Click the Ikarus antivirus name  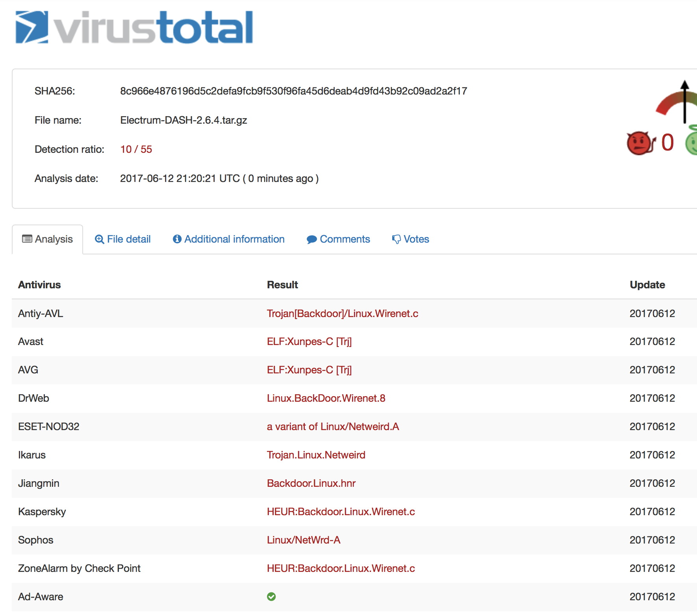(32, 455)
